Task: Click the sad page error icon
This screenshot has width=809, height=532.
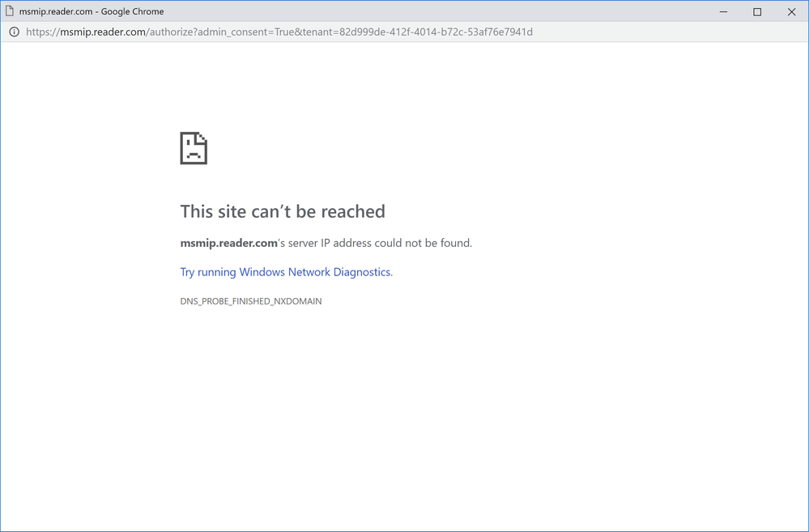Action: (x=194, y=148)
